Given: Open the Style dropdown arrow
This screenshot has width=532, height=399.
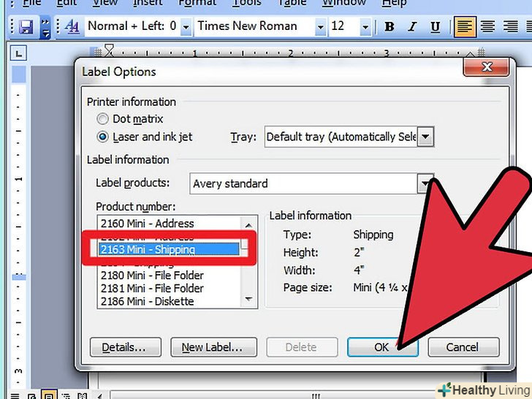Looking at the screenshot, I should pyautogui.click(x=186, y=27).
